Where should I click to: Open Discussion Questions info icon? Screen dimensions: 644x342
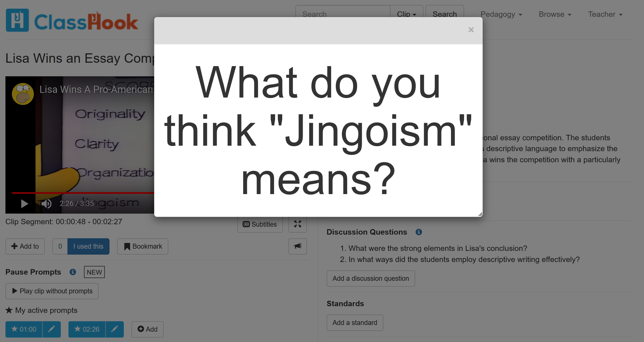pos(418,232)
